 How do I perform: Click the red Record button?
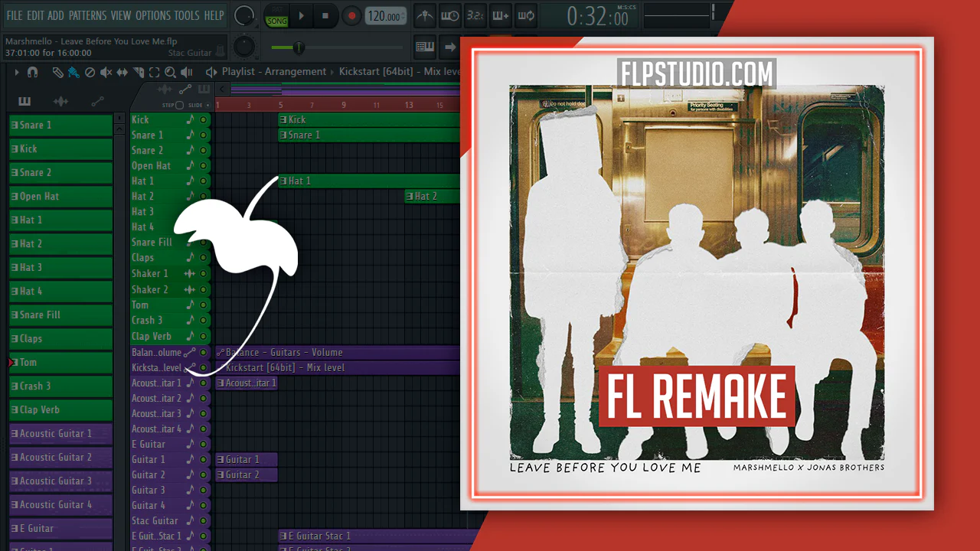coord(351,16)
